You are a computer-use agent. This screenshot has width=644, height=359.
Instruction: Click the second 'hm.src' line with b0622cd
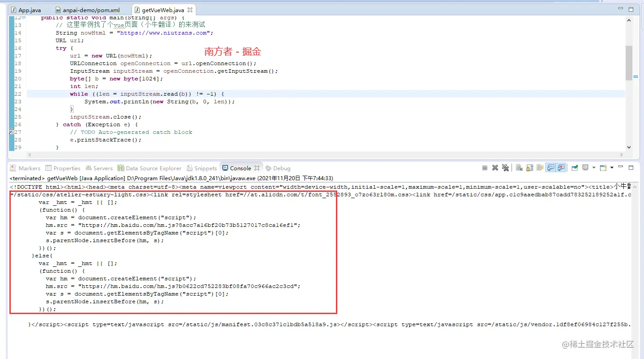173,286
